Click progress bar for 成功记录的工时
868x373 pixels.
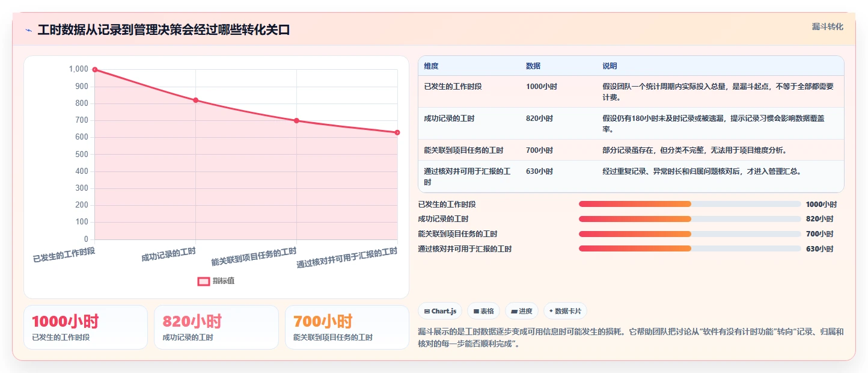click(x=689, y=219)
